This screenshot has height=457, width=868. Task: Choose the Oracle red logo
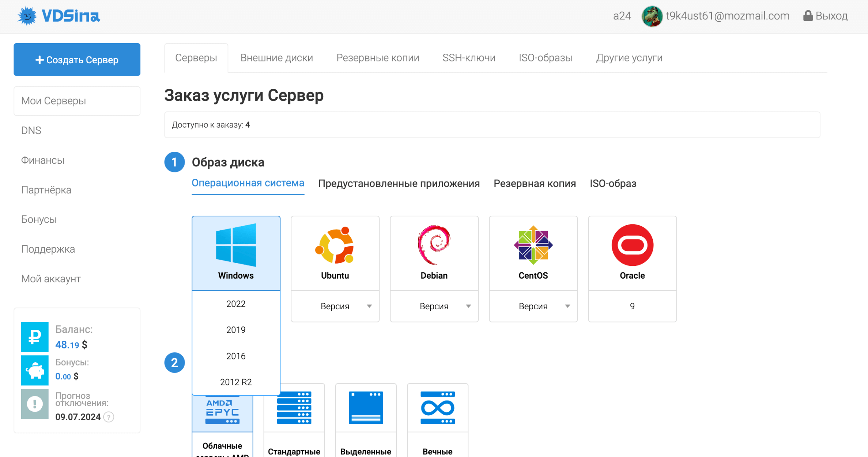[632, 245]
